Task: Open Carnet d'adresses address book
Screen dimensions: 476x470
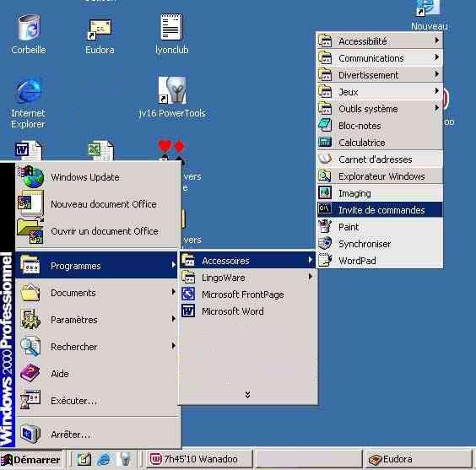Action: (x=380, y=159)
